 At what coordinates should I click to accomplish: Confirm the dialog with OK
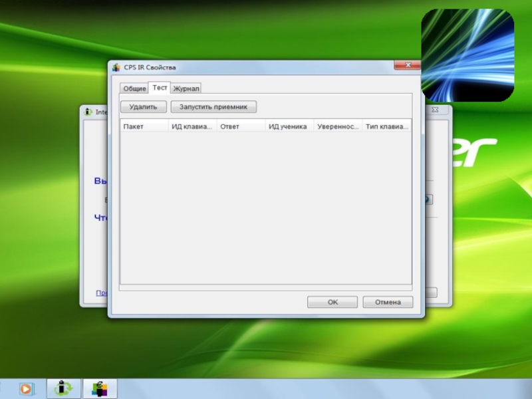(332, 302)
